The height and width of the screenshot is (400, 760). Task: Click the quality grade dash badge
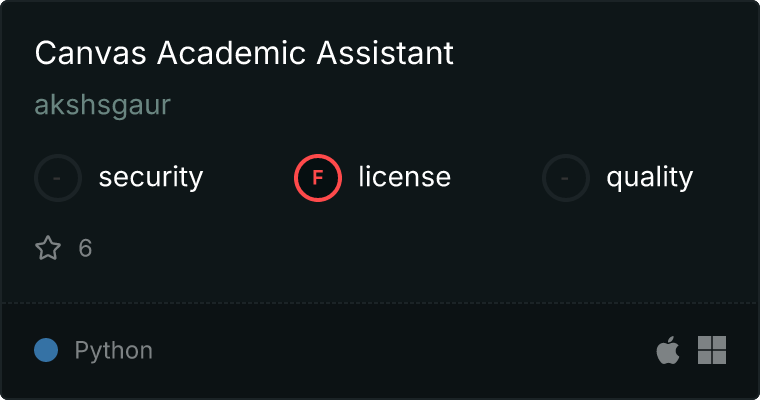coord(566,178)
